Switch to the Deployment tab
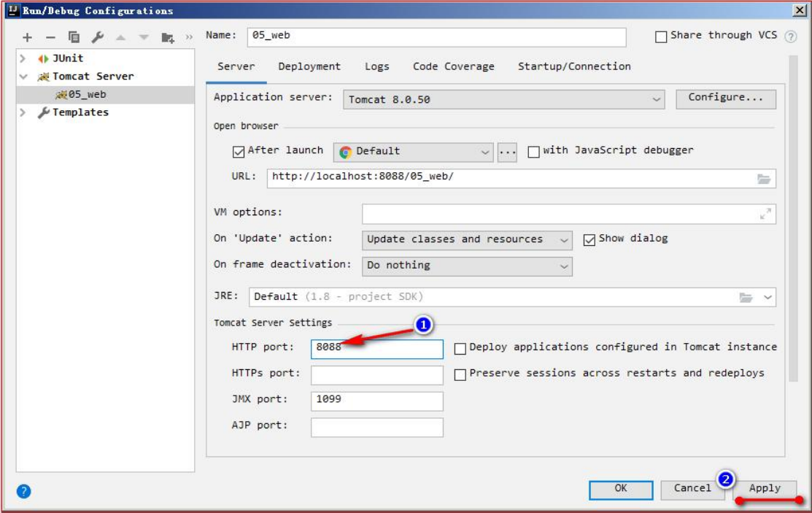 point(309,66)
